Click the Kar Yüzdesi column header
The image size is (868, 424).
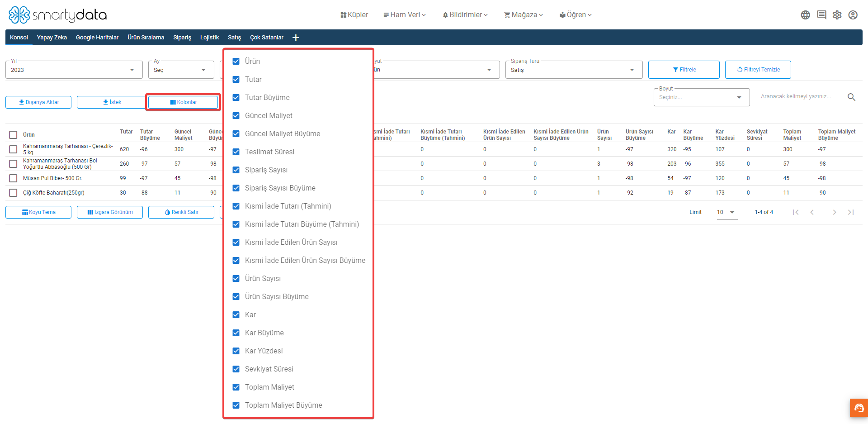coord(725,135)
